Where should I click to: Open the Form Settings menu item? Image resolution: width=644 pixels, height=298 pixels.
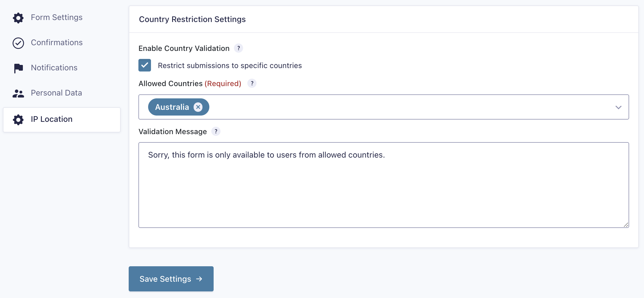(x=57, y=17)
